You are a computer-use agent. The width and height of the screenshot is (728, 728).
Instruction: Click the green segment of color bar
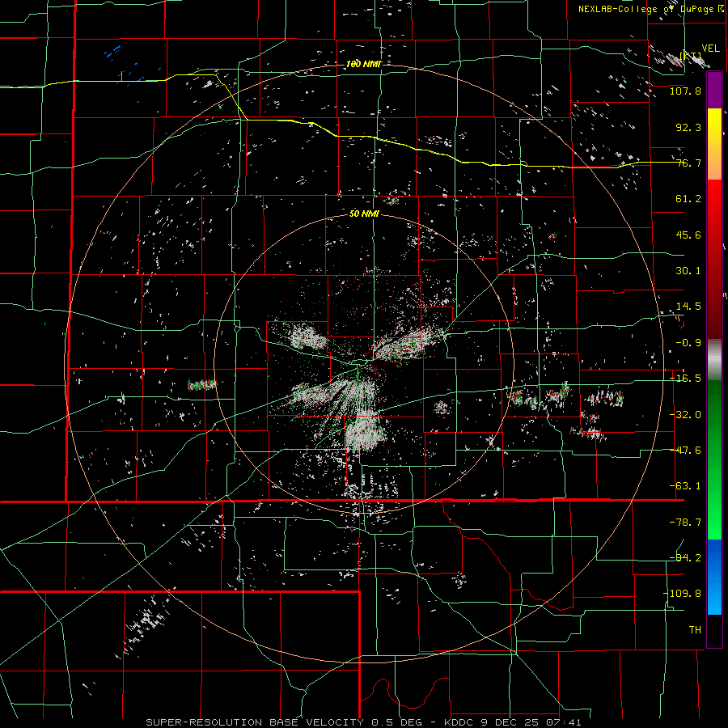pos(714,459)
